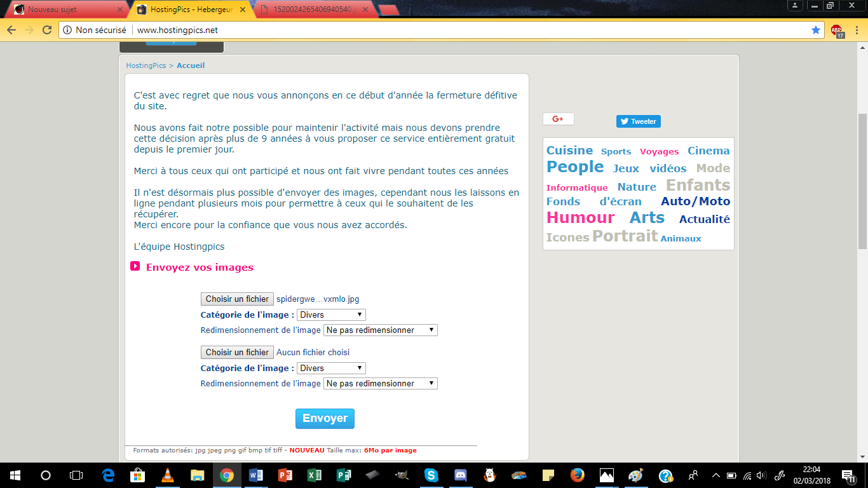Image resolution: width=868 pixels, height=488 pixels.
Task: Open the second Redimensionnement de l'image dropdown
Action: (380, 384)
